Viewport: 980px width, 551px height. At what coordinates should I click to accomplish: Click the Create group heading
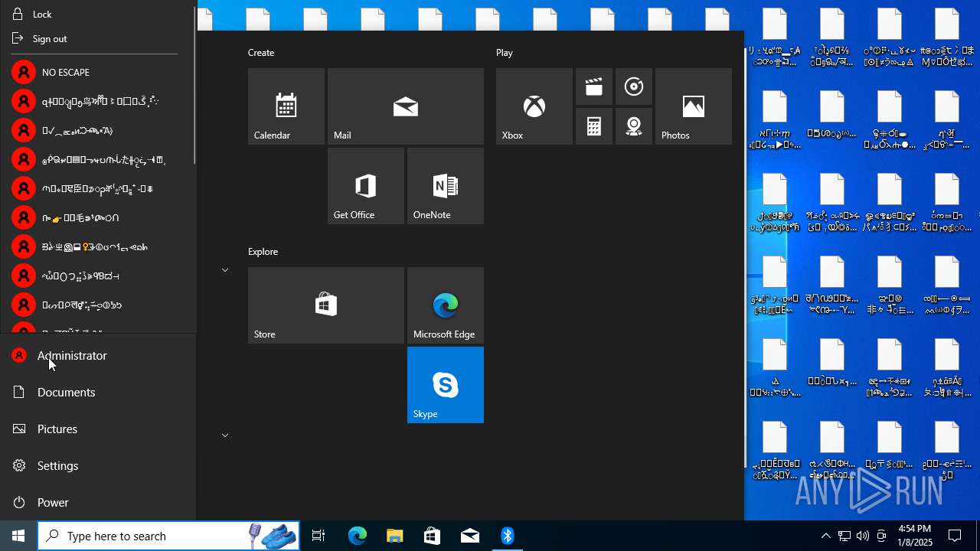click(261, 53)
